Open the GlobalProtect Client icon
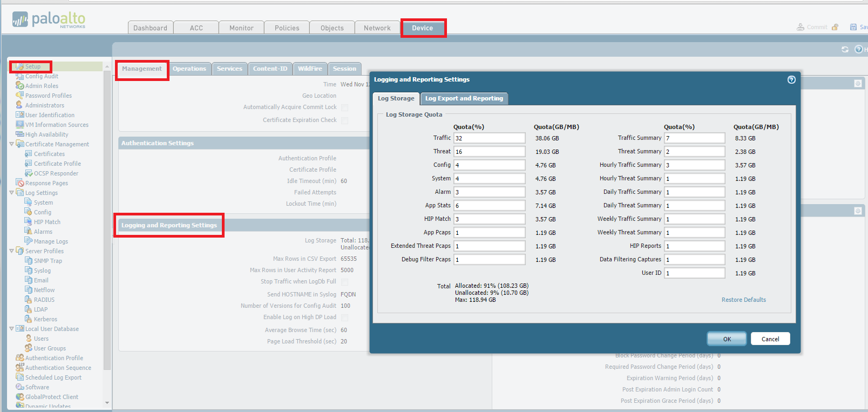The width and height of the screenshot is (868, 412). 20,397
